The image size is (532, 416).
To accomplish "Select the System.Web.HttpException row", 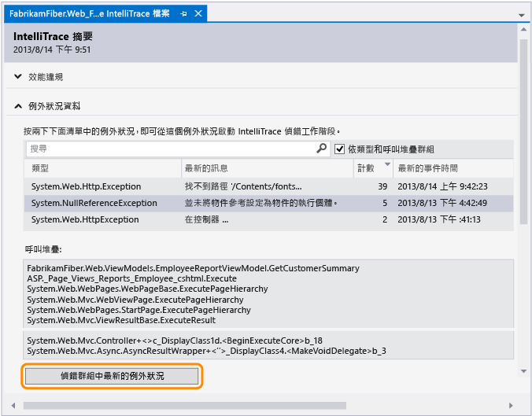I will pos(268,219).
